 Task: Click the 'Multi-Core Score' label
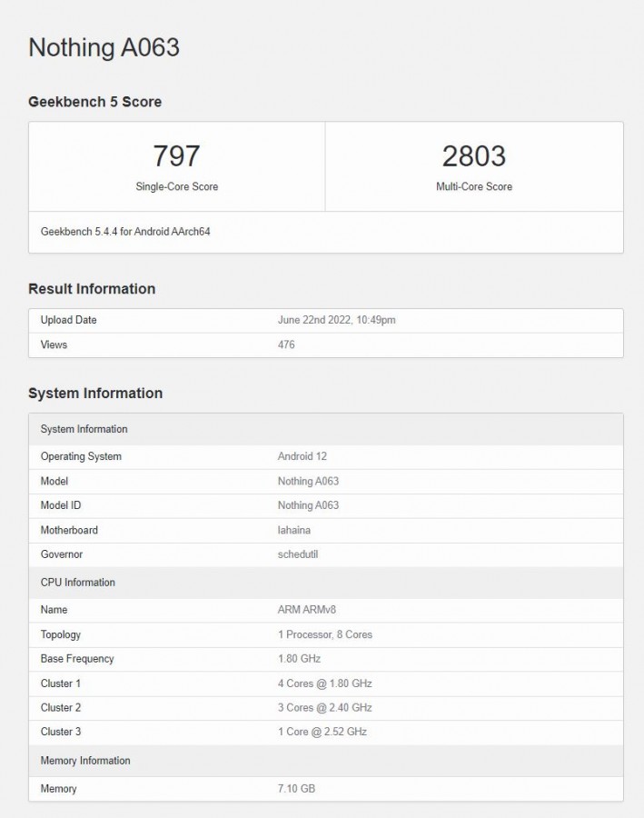(473, 186)
